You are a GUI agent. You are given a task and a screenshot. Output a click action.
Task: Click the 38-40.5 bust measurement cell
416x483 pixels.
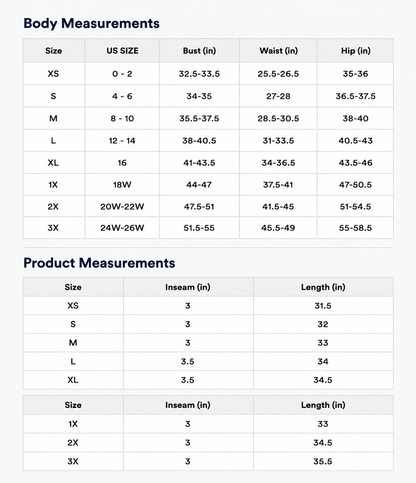(199, 141)
